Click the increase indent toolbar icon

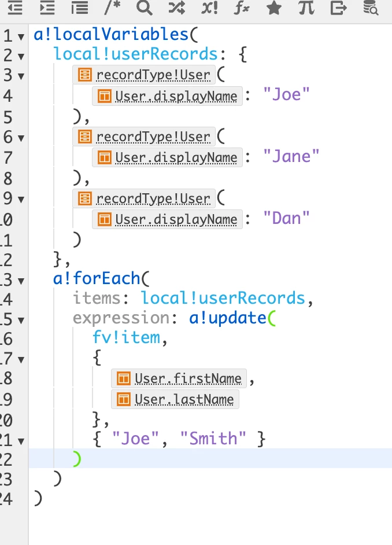point(47,8)
